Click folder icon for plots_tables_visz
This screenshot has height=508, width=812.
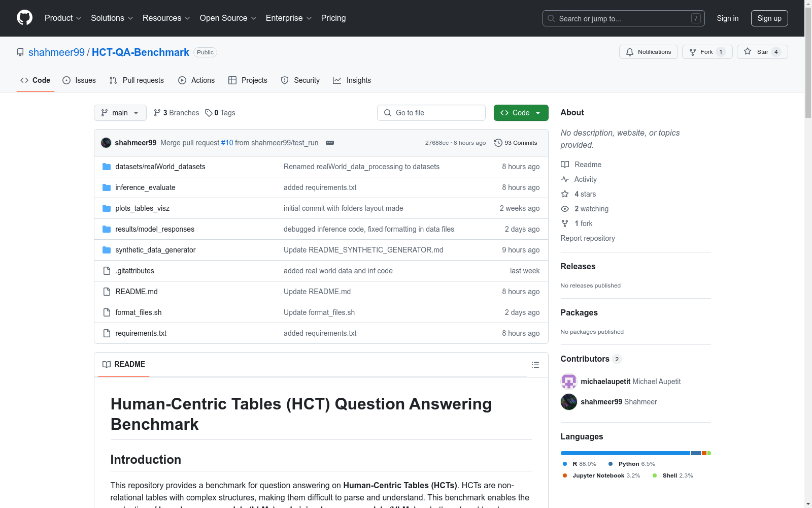(107, 208)
